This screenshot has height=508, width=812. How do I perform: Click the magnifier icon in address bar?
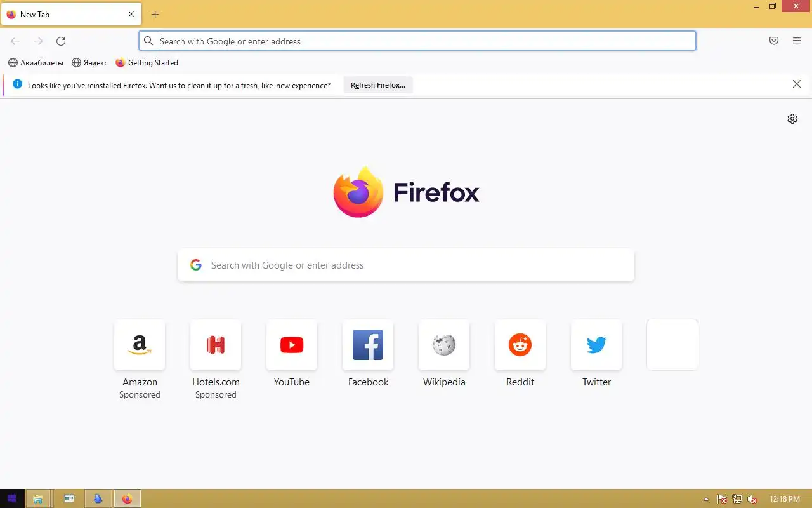[148, 41]
